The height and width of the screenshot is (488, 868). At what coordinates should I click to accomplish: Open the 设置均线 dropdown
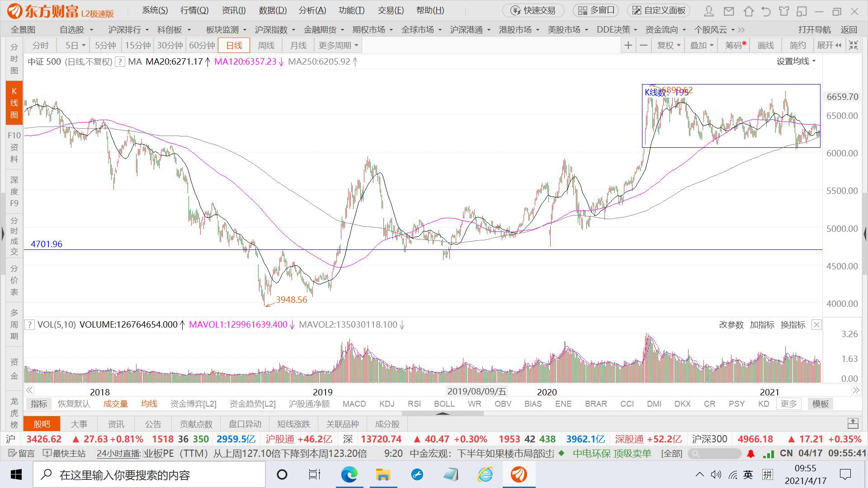coord(796,61)
